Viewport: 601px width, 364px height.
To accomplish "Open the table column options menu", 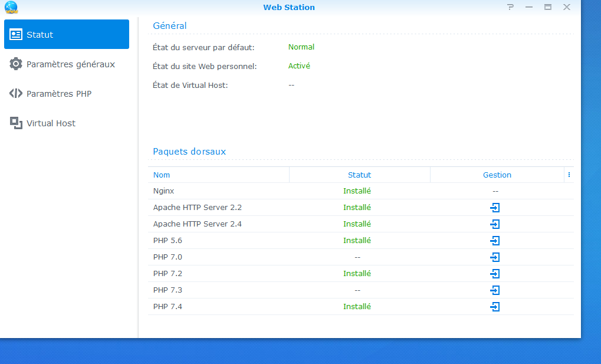I will (x=569, y=175).
